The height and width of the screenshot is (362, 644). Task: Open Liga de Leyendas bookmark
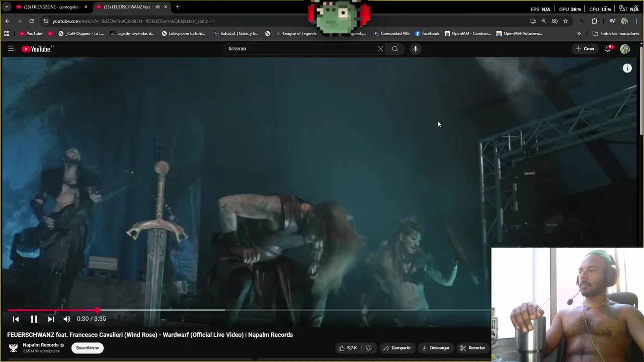(132, 34)
